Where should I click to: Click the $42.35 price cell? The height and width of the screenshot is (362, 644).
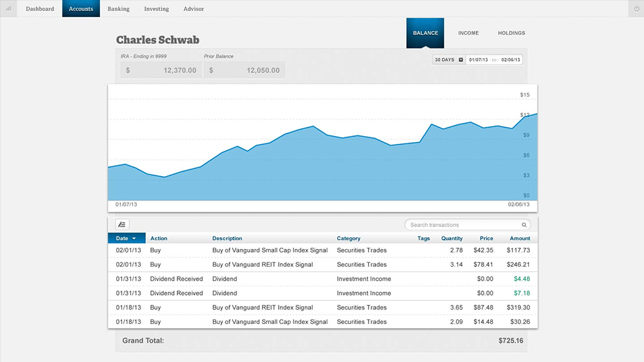click(483, 250)
